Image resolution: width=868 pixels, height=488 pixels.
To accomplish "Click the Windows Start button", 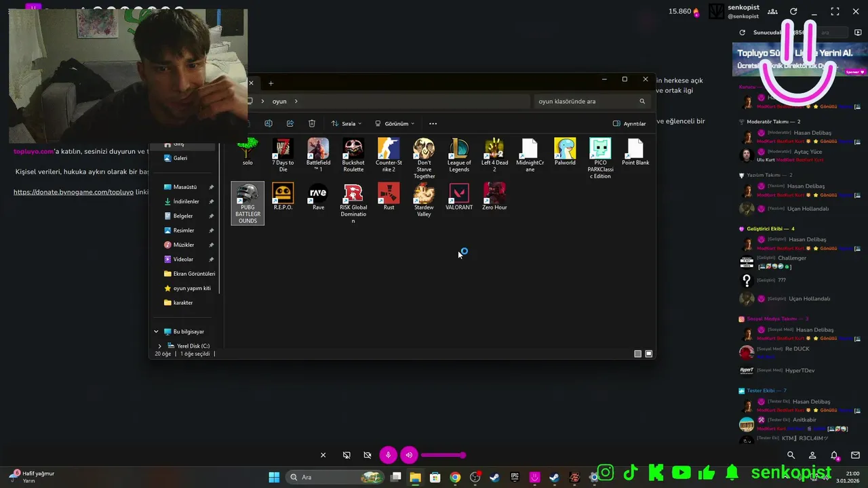I will click(x=274, y=477).
